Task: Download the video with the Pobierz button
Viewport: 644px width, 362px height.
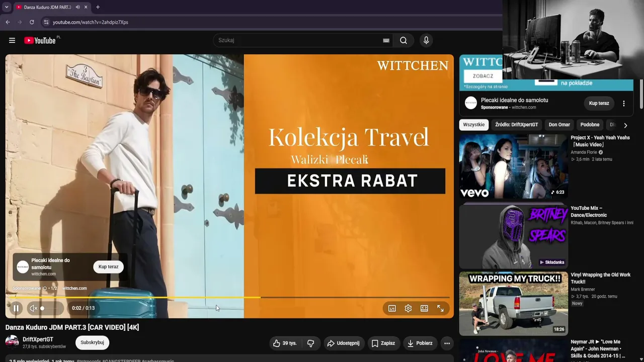Action: point(420,343)
